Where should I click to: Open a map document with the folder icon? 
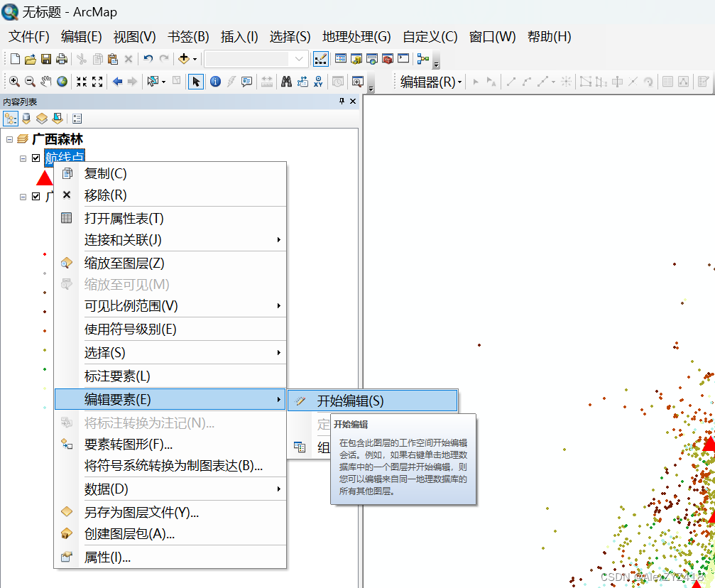tap(31, 59)
